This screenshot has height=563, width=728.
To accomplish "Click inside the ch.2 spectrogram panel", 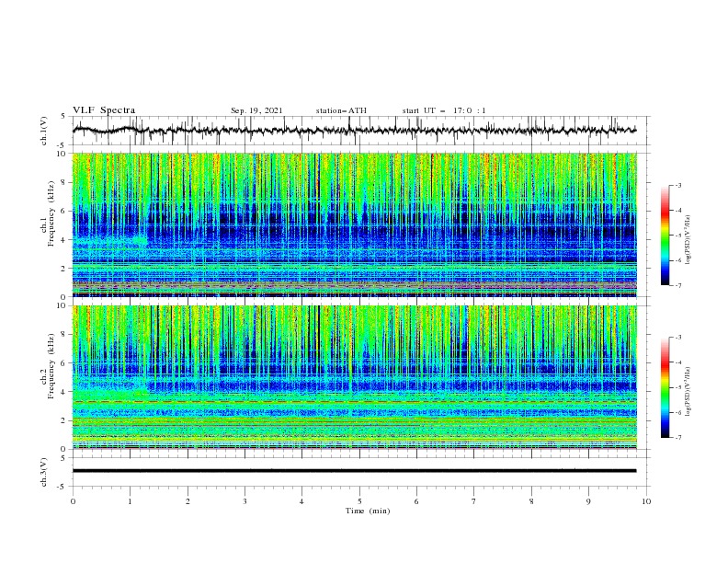I will coord(355,377).
